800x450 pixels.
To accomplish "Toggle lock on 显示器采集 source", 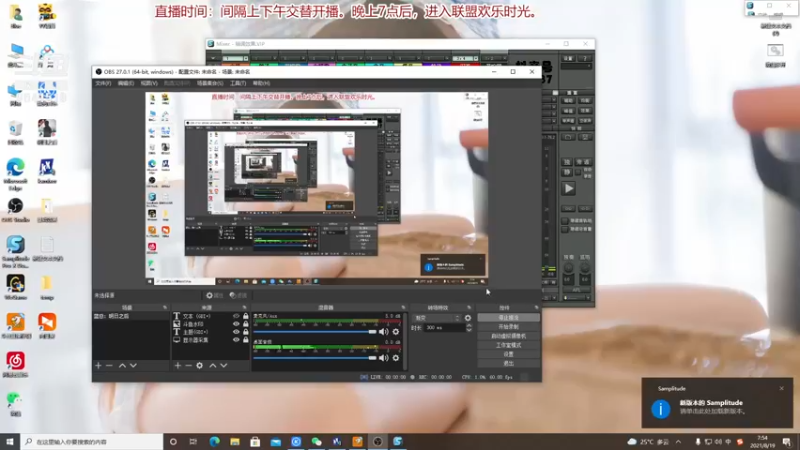I will [x=245, y=340].
